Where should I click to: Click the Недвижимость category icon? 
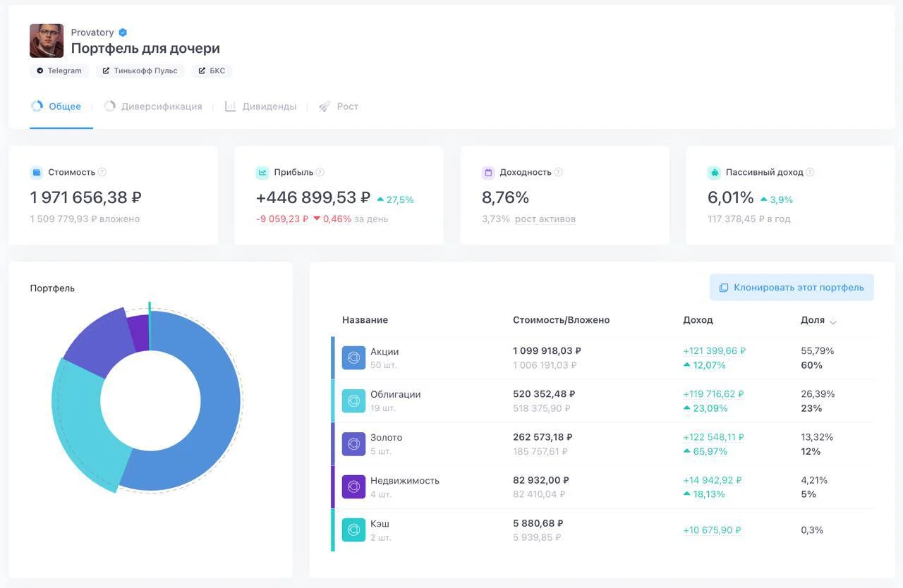point(353,487)
